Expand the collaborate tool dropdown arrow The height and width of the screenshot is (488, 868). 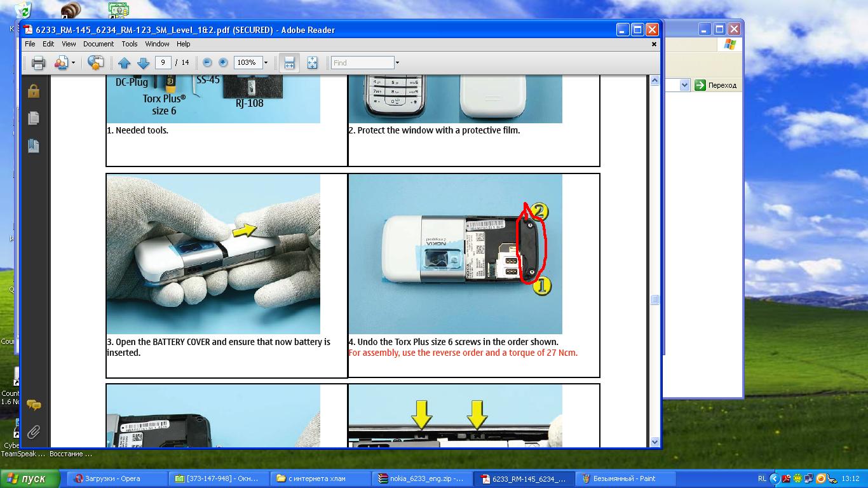tap(73, 62)
